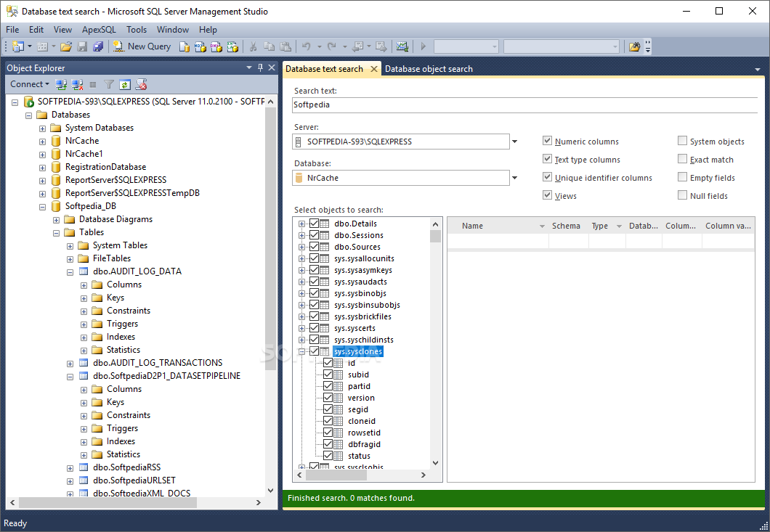Click the Open File folder icon
This screenshot has height=532, width=770.
[x=66, y=46]
